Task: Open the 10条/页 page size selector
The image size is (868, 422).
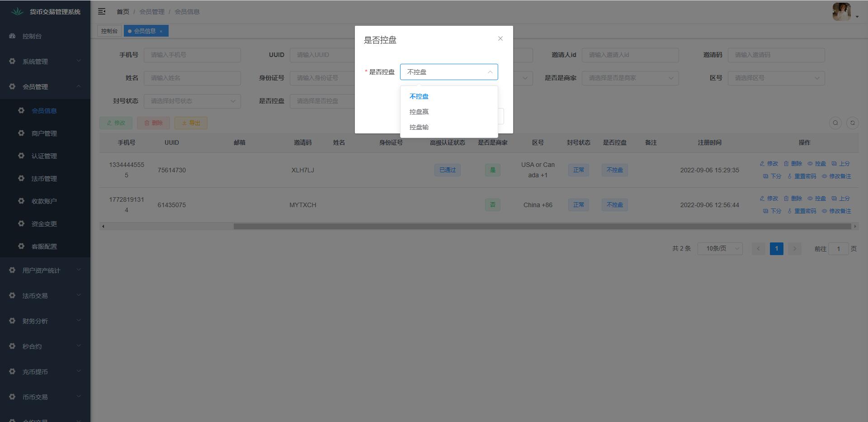Action: click(720, 248)
